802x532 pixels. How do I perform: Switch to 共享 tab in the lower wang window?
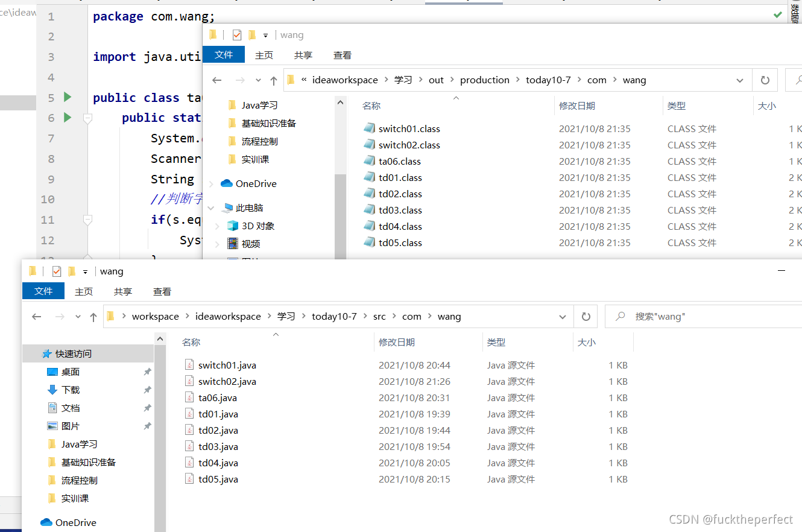coord(123,291)
